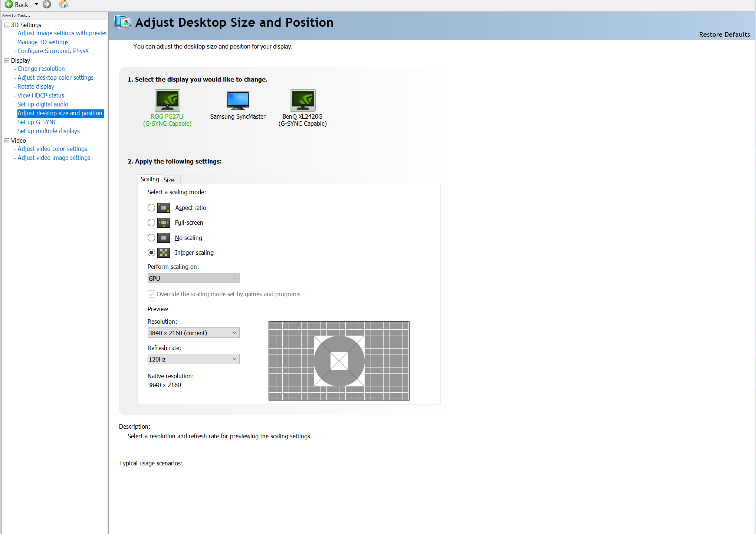Choose the Aspect ratio radio button

point(151,208)
